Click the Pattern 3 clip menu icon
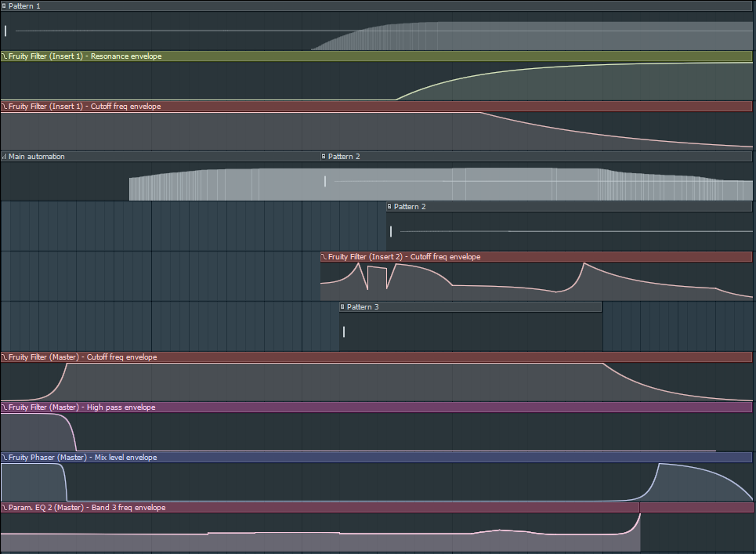 point(342,307)
